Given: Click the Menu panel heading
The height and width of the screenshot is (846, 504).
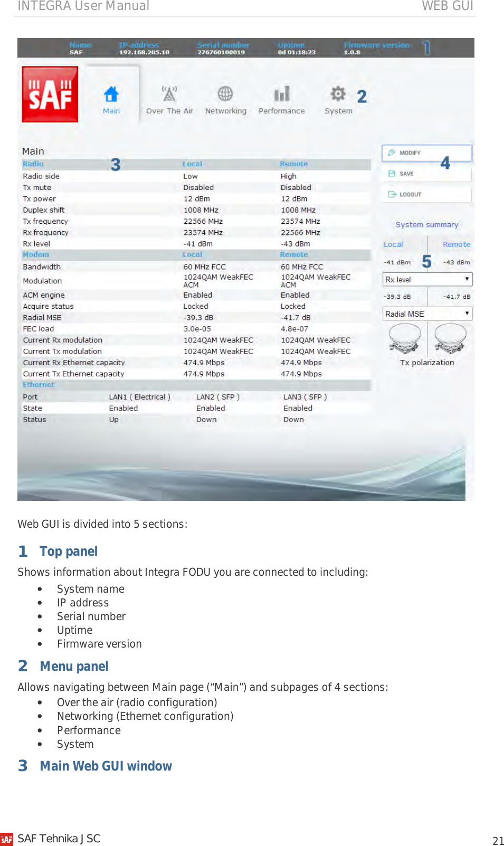Looking at the screenshot, I should [74, 667].
